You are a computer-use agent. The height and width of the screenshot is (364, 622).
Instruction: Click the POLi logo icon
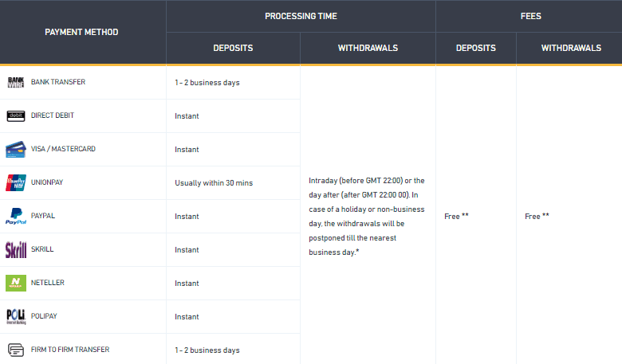[16, 317]
